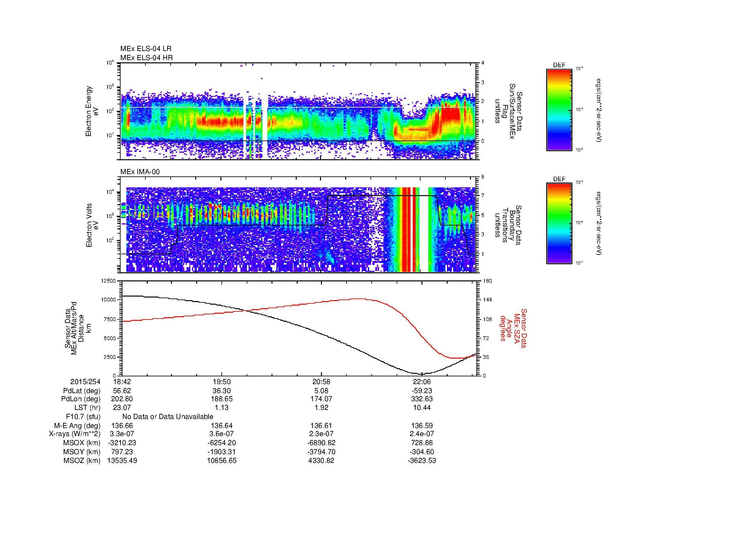This screenshot has height=534, width=756.
Task: Click the PdLat value 5.08
Action: click(322, 391)
